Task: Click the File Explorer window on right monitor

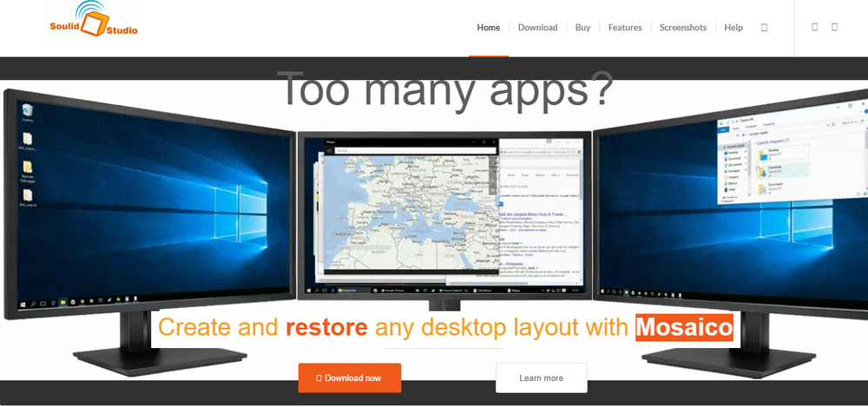Action: coord(791,154)
